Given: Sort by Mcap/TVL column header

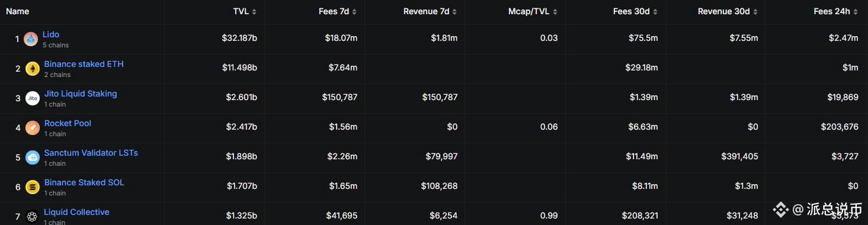Looking at the screenshot, I should point(533,12).
